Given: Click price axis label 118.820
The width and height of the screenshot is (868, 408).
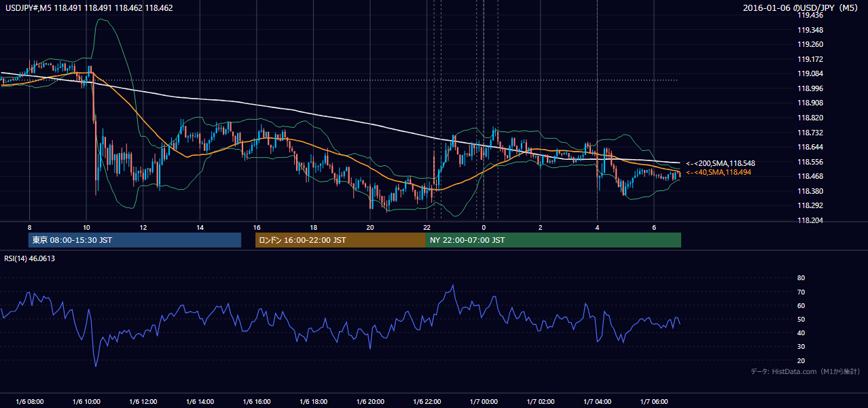Looking at the screenshot, I should (810, 118).
